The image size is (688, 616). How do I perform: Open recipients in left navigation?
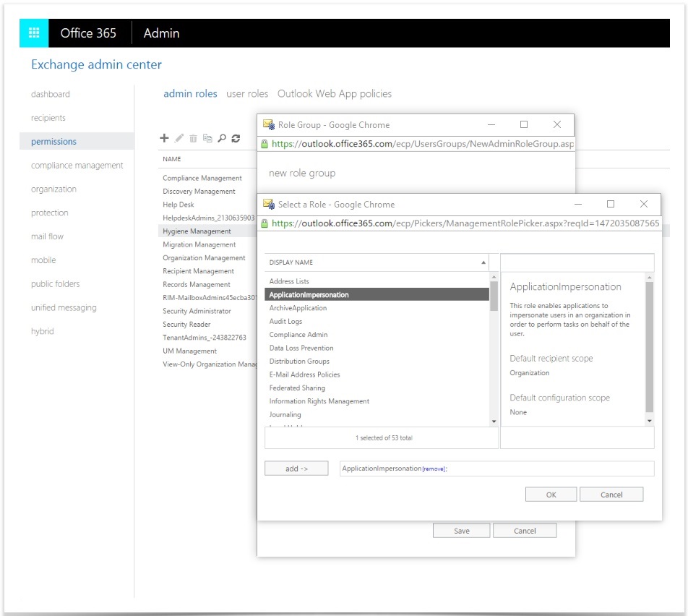point(48,118)
